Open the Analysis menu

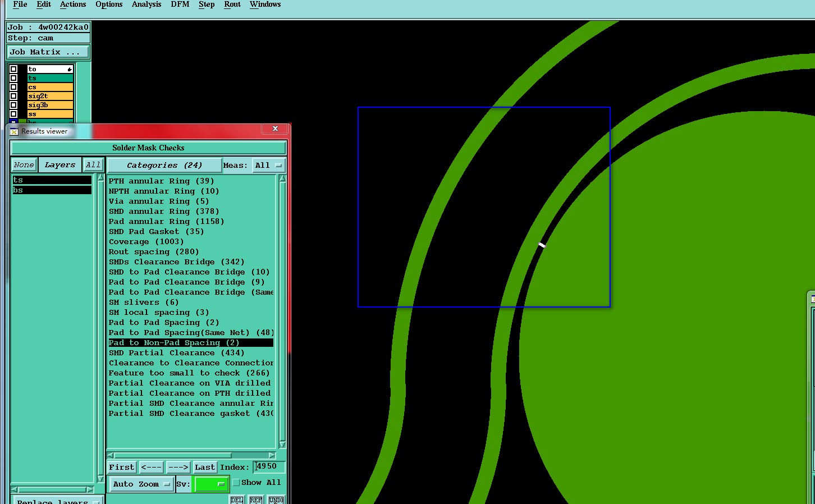[146, 4]
